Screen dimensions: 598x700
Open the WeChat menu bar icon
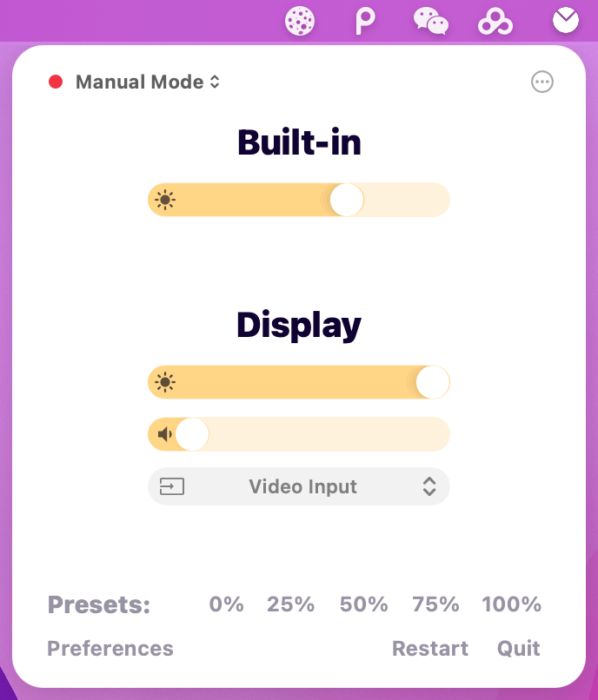point(431,21)
